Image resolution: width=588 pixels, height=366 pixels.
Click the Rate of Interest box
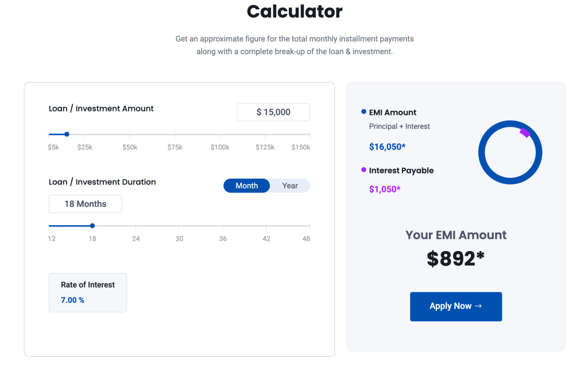[x=88, y=292]
